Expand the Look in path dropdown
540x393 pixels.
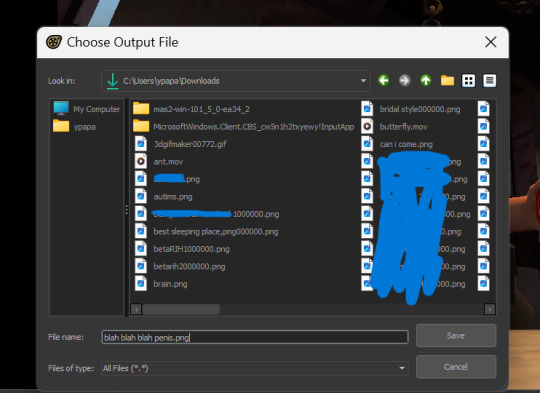point(363,81)
